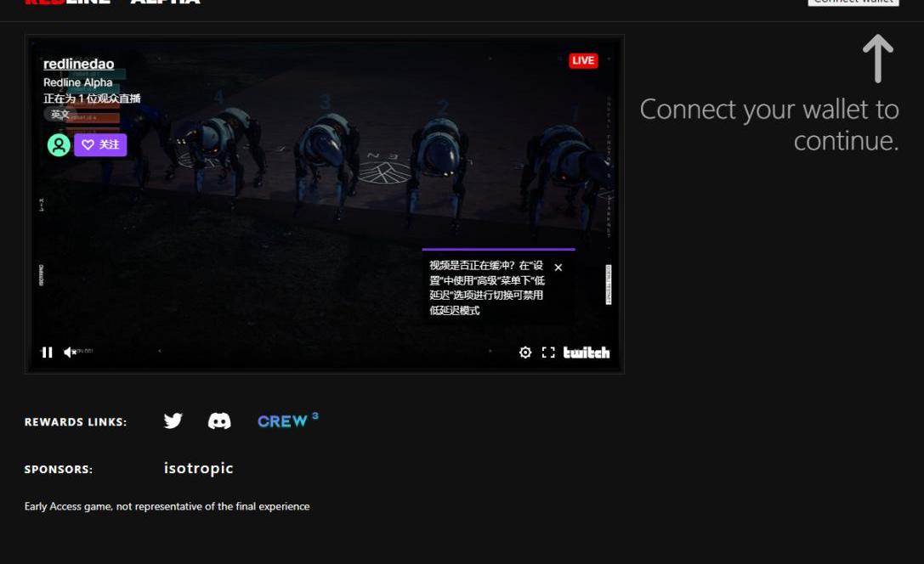Open the redlinedao channel avatar

point(59,145)
